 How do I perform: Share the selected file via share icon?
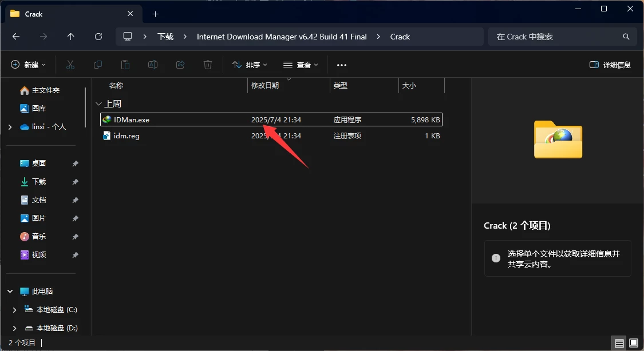180,64
